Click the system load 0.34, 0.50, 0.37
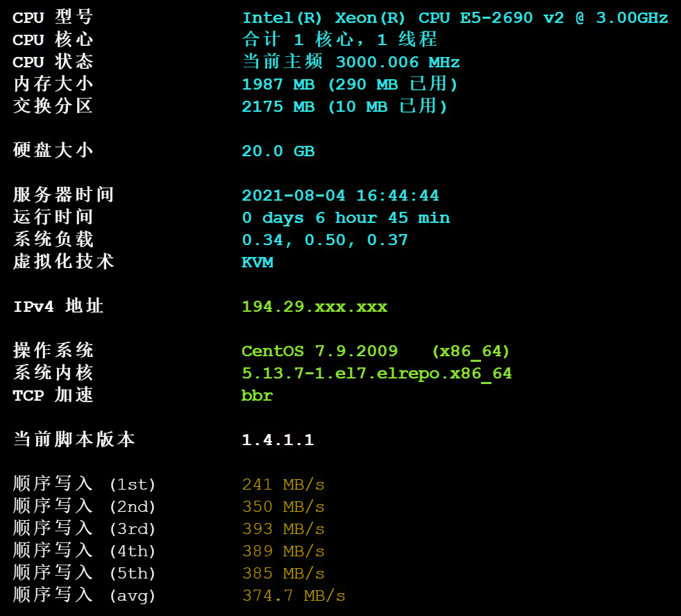 [325, 240]
